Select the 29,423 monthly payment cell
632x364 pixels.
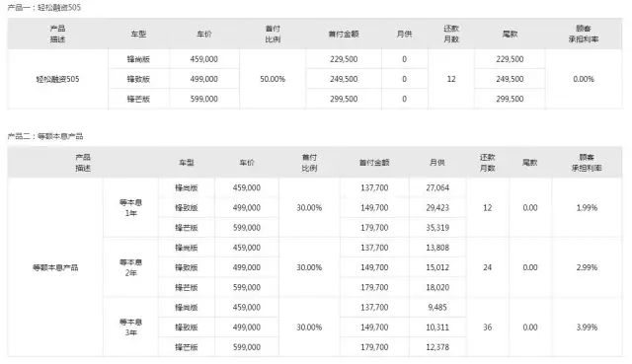pos(437,207)
